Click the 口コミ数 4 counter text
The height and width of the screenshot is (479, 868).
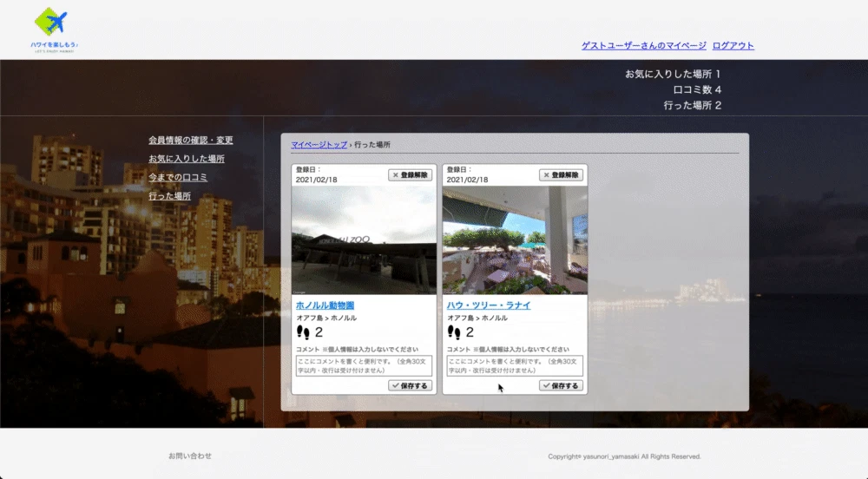coord(697,89)
